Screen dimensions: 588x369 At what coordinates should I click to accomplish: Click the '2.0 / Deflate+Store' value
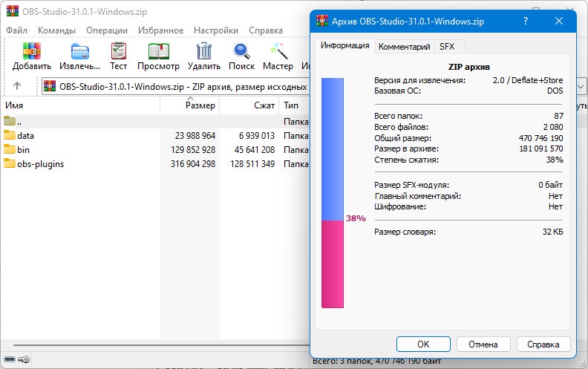(x=528, y=80)
